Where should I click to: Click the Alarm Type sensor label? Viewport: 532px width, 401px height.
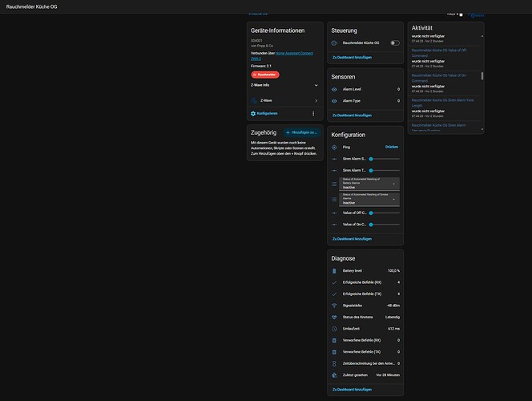point(352,101)
